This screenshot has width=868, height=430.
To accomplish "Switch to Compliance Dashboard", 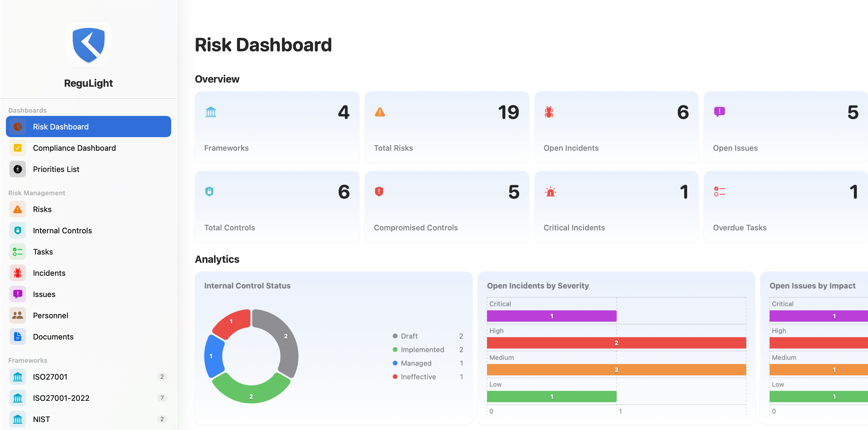I will tap(74, 148).
